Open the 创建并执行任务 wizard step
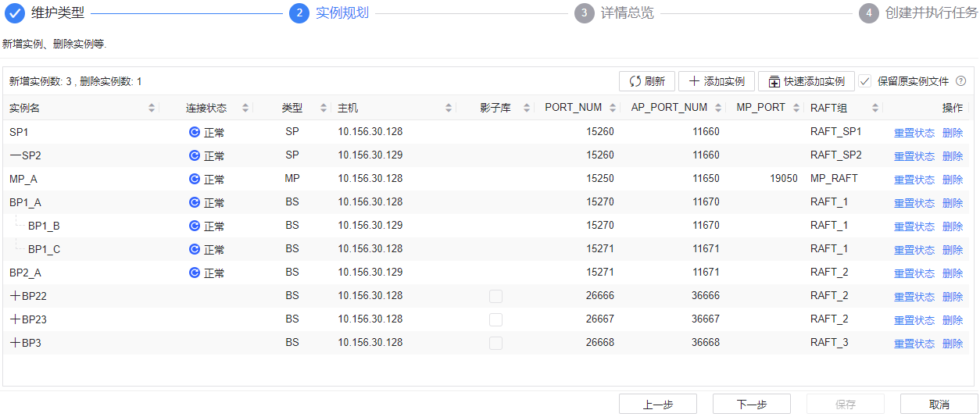The height and width of the screenshot is (417, 980). coord(932,13)
